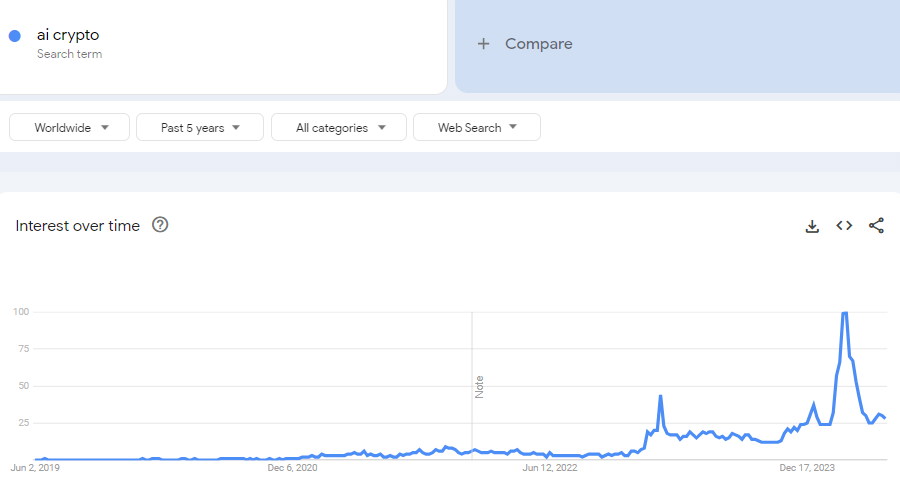Click the peak of the trend line
The width and height of the screenshot is (900, 497).
pyautogui.click(x=845, y=313)
